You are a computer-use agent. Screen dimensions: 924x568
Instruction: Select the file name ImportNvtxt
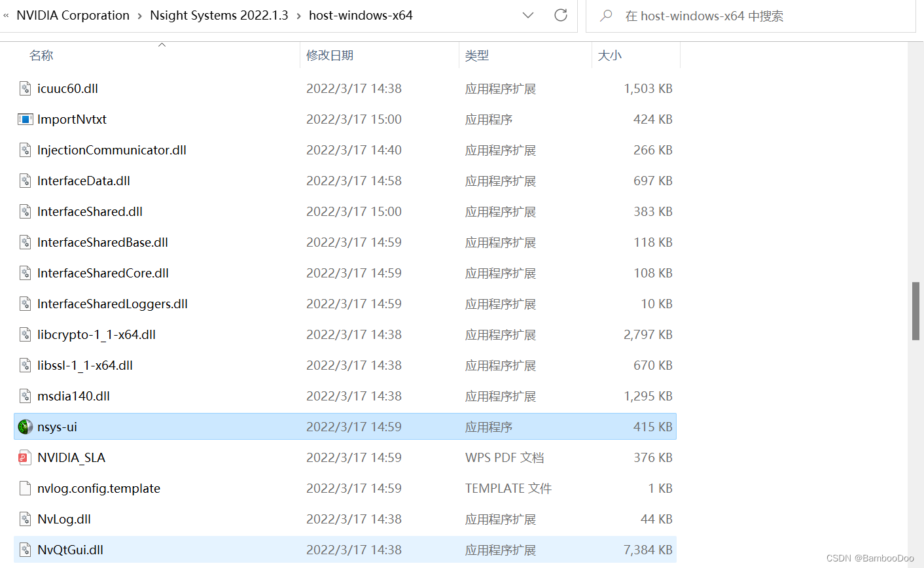pos(72,119)
